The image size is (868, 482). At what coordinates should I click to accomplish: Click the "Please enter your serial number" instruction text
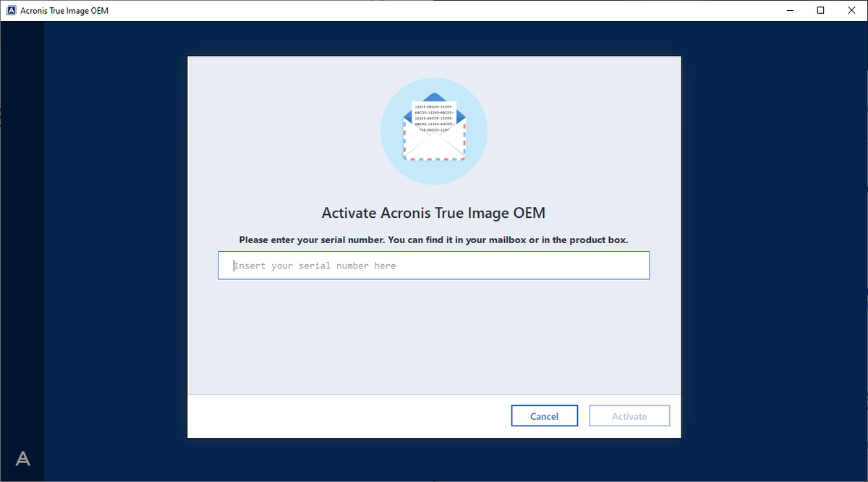pos(434,240)
